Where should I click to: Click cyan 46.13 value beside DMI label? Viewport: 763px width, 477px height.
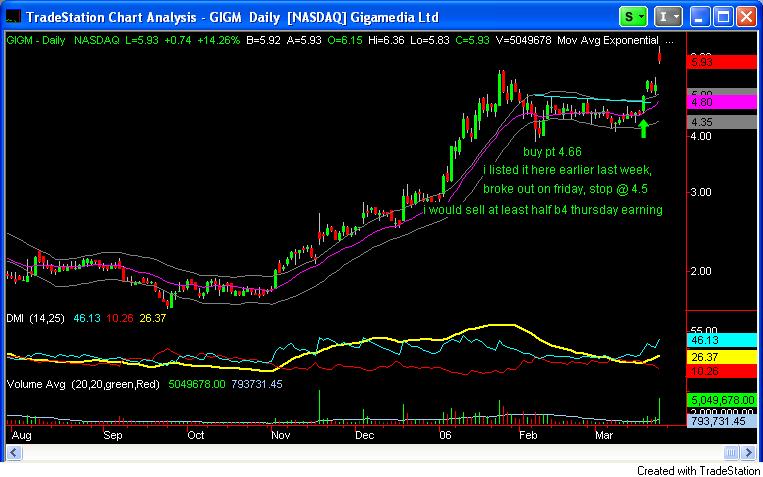(88, 319)
